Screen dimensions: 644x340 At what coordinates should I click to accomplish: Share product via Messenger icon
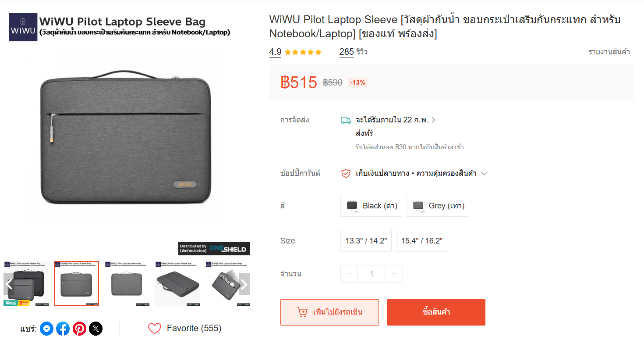pyautogui.click(x=47, y=329)
